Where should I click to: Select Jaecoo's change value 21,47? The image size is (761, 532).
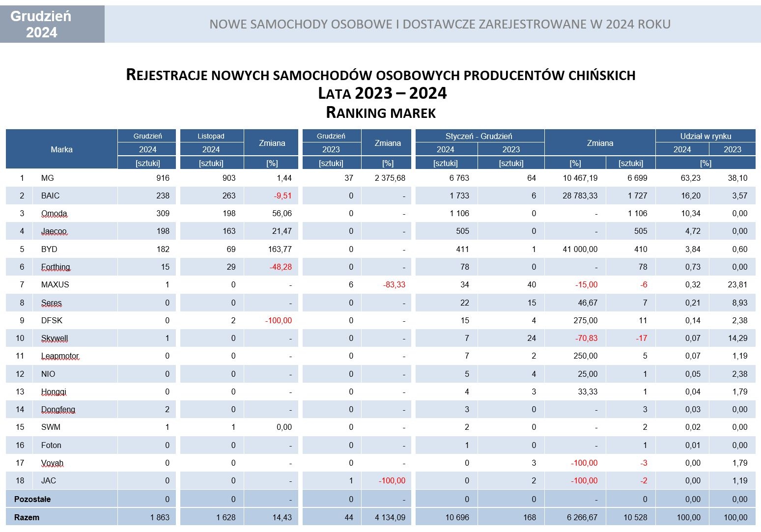pyautogui.click(x=282, y=231)
